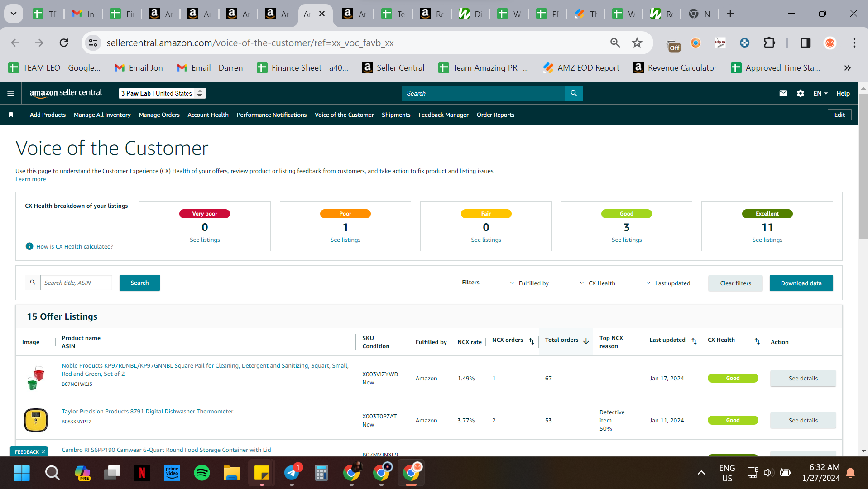
Task: Open the Chrome side panel icon
Action: click(805, 43)
